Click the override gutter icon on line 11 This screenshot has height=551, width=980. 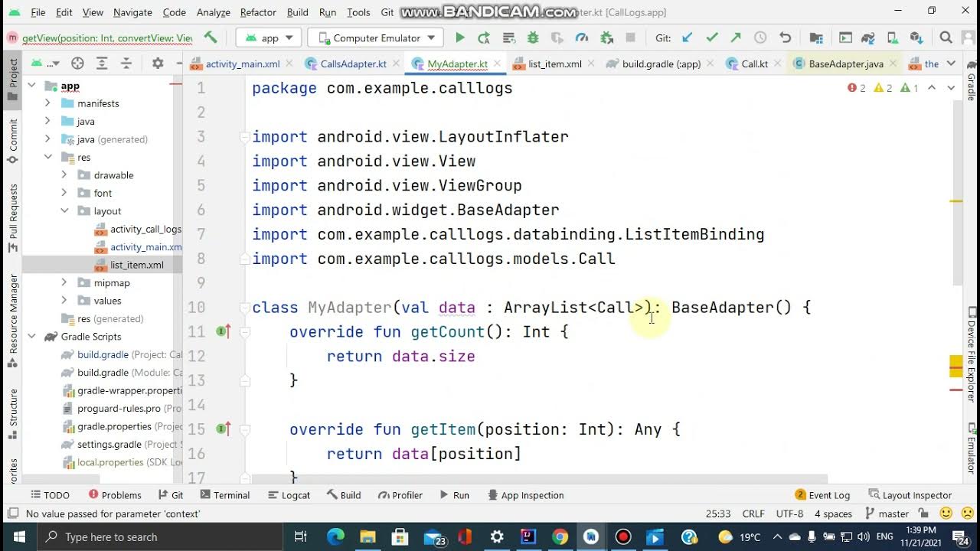point(224,331)
